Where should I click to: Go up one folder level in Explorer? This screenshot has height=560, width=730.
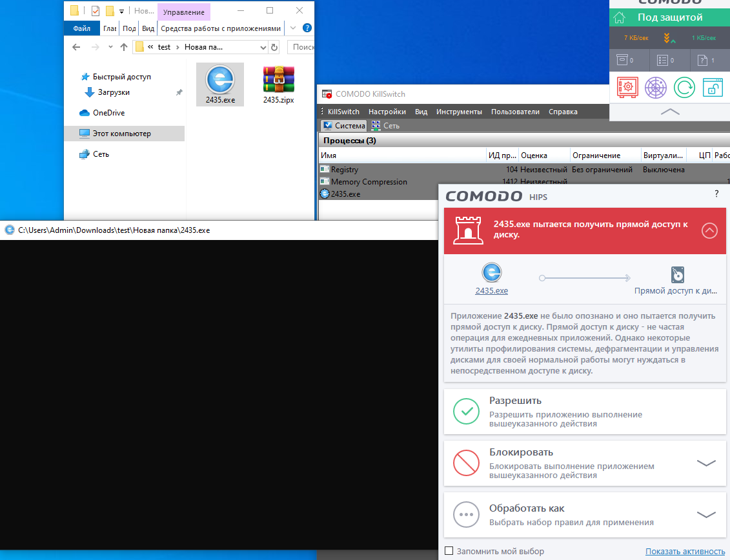click(x=123, y=47)
